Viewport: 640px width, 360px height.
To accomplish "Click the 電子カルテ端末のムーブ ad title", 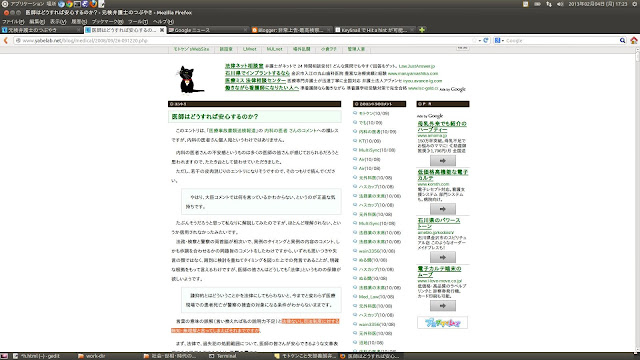I will [439, 272].
